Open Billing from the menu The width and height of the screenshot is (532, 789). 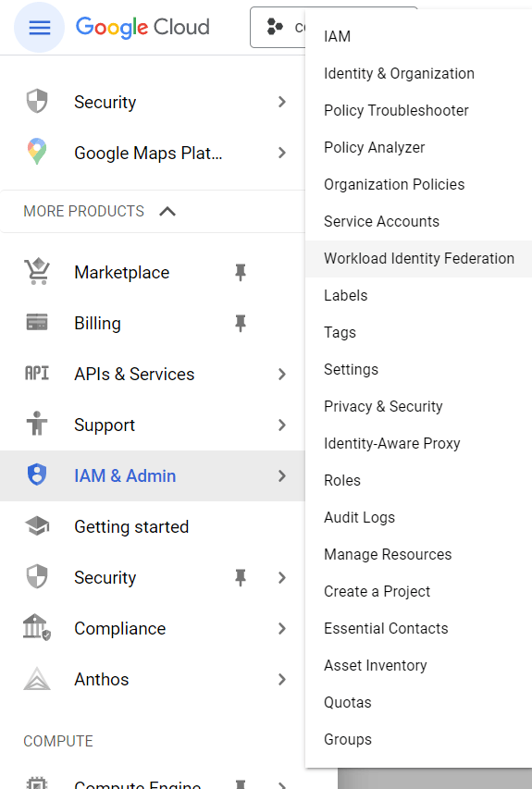98,323
